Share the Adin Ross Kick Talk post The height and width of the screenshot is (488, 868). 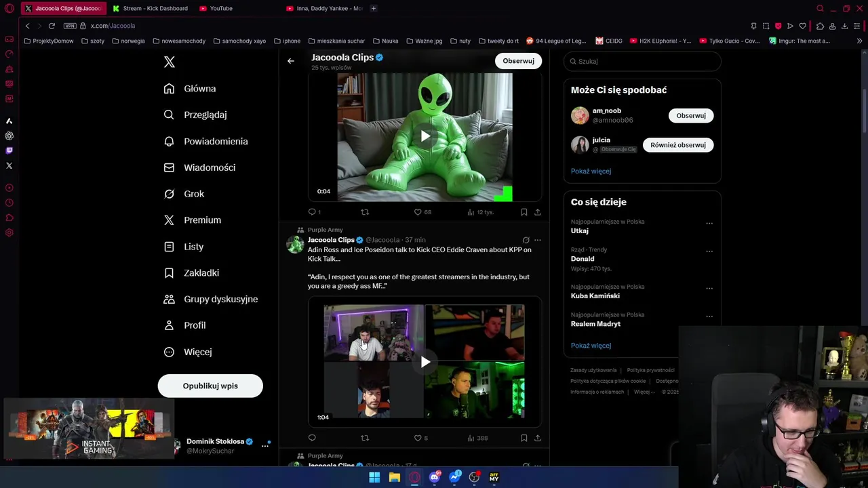538,438
